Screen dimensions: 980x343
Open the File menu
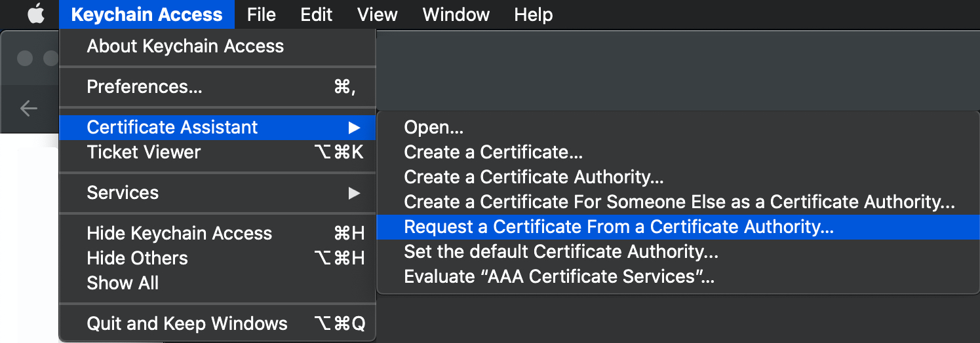click(x=261, y=14)
